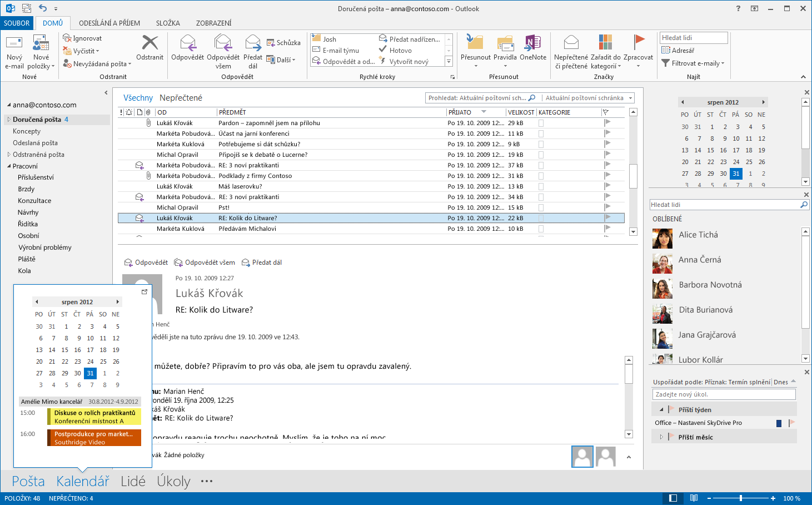The image size is (812, 505).
Task: Filter messages by Nepřečtené
Action: point(181,98)
